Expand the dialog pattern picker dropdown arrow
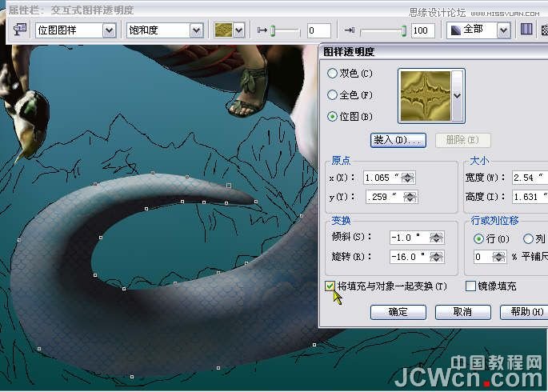Image resolution: width=548 pixels, height=392 pixels. (x=457, y=96)
